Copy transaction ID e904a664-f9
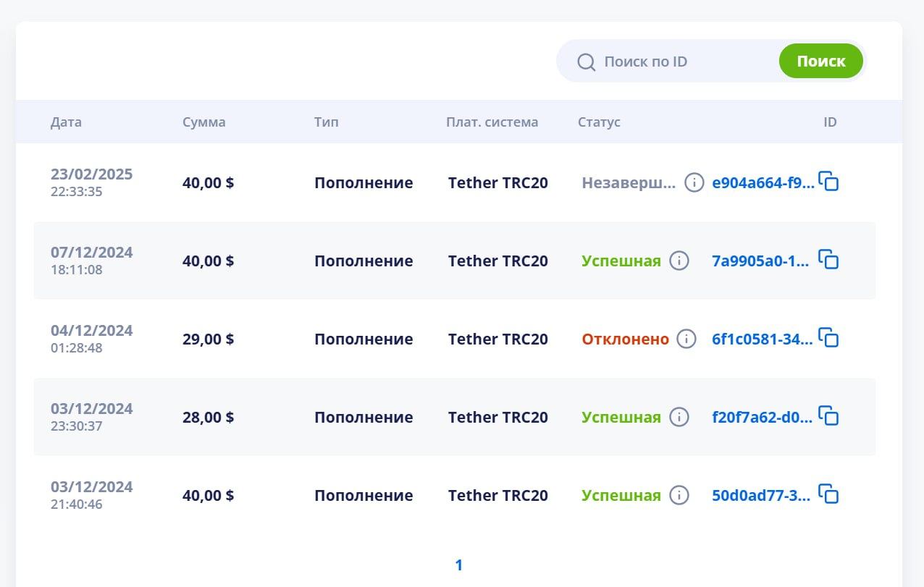The width and height of the screenshot is (924, 587). click(828, 181)
